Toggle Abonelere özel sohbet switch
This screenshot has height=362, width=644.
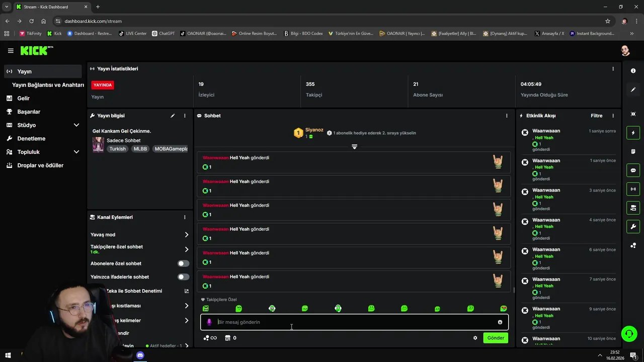[183, 263]
